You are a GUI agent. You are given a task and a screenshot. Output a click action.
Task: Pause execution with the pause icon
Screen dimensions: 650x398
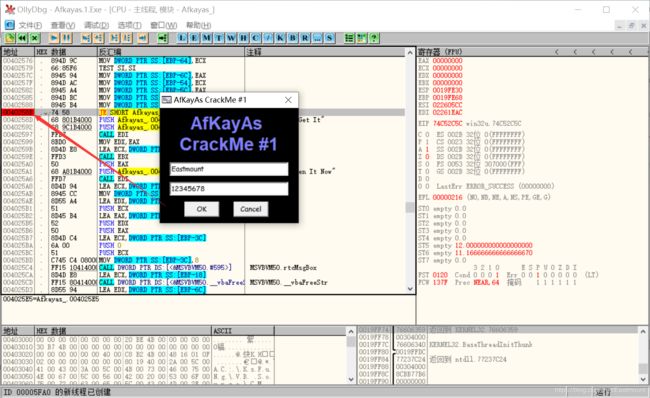tap(67, 38)
